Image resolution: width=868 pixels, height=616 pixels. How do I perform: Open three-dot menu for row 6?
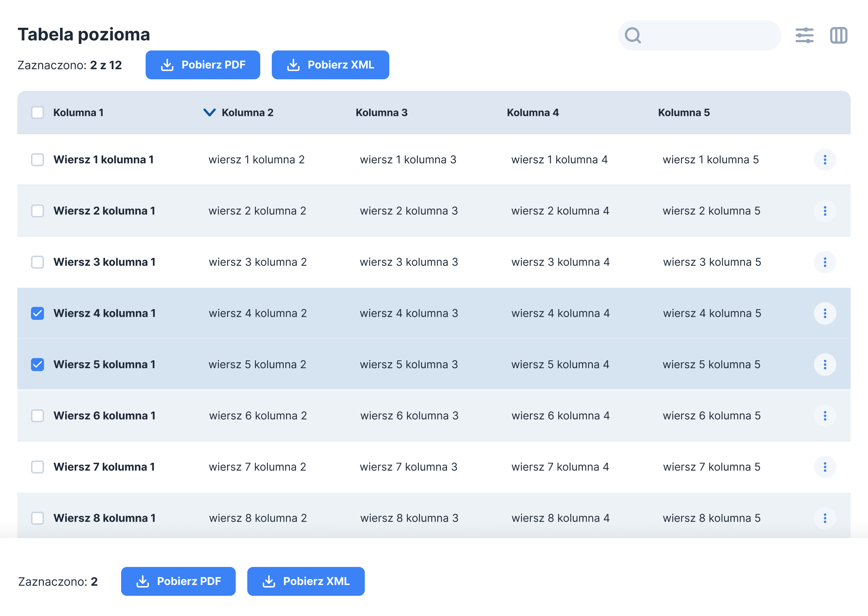tap(824, 416)
